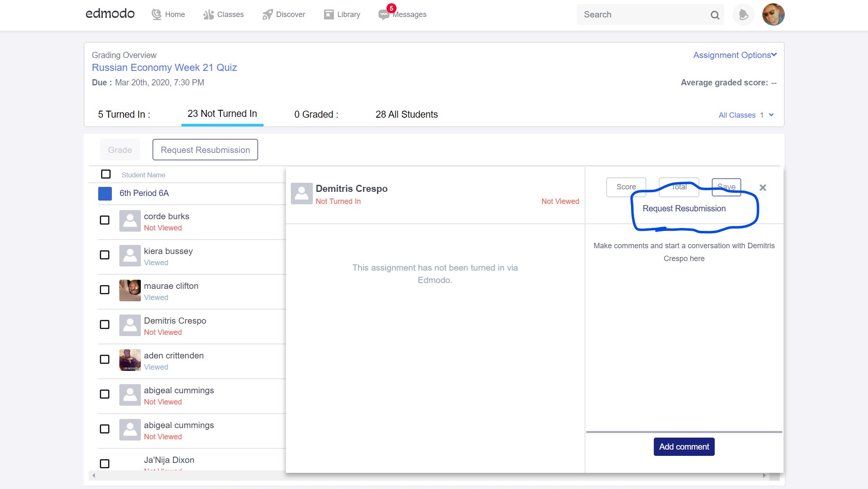
Task: Open the notifications bell icon
Action: point(743,15)
